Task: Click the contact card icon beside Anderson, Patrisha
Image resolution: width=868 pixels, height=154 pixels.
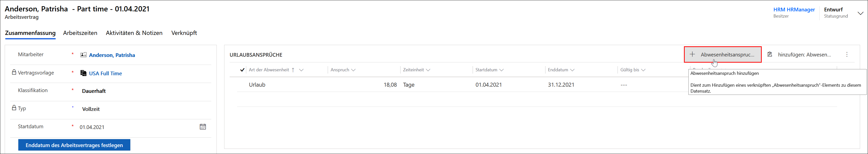Action: 83,55
